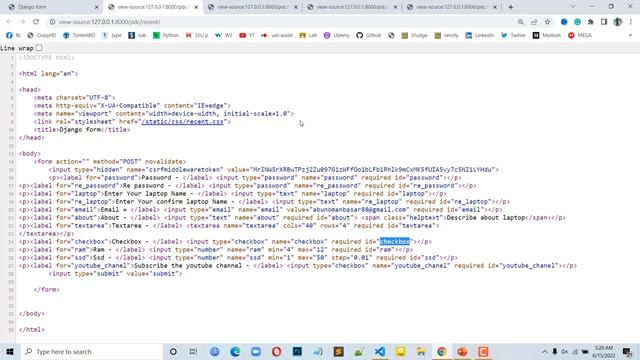
Task: Open the MEGA bookmark
Action: (580, 36)
